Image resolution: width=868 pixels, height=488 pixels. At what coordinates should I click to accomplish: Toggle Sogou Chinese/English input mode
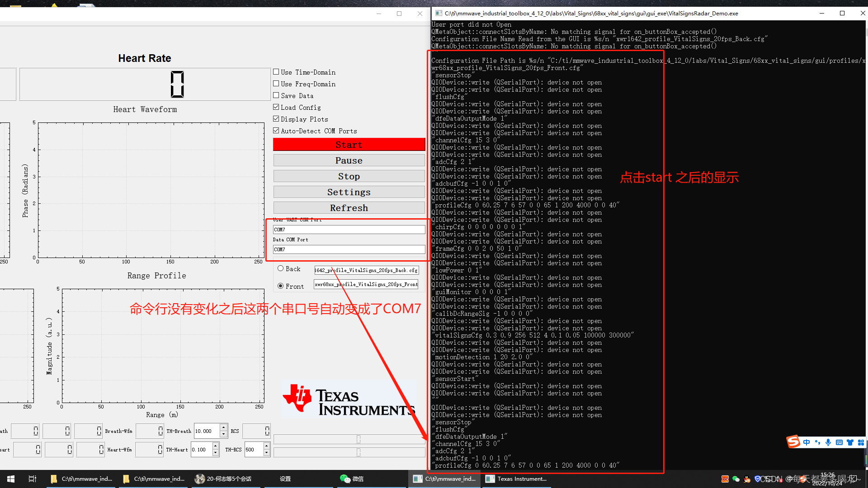click(x=807, y=442)
